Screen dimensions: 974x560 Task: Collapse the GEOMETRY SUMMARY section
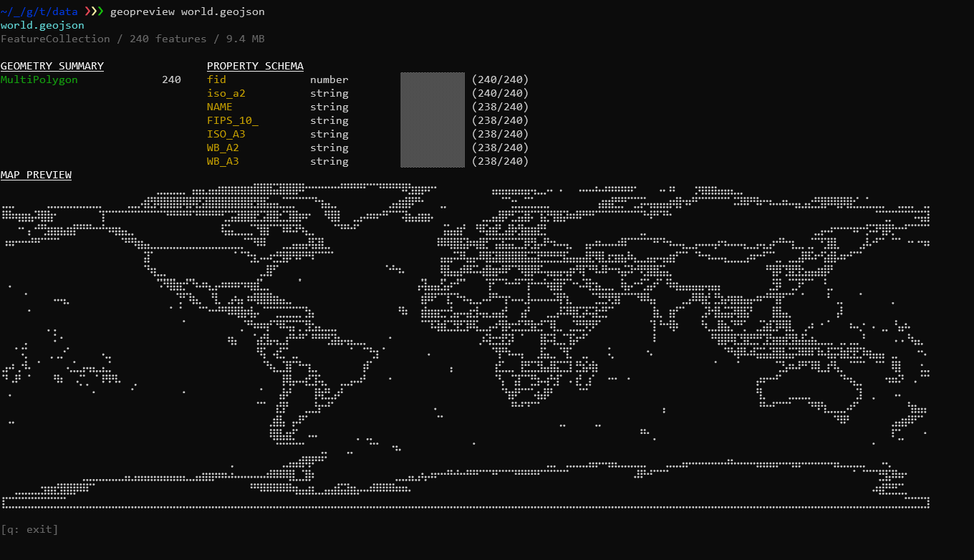click(52, 65)
